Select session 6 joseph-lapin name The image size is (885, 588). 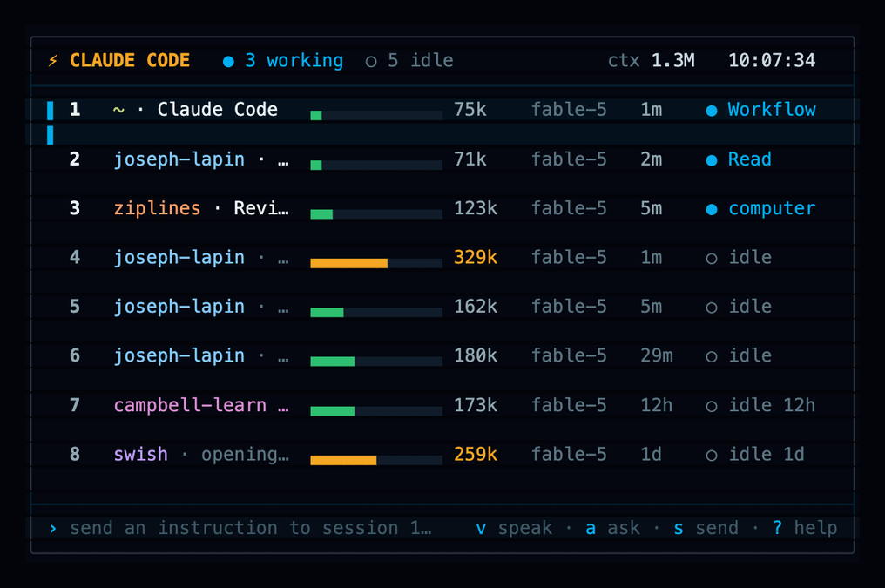179,355
